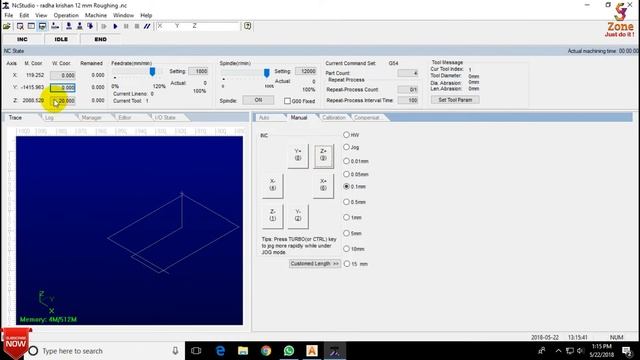Click the X- jog button

[x=272, y=185]
